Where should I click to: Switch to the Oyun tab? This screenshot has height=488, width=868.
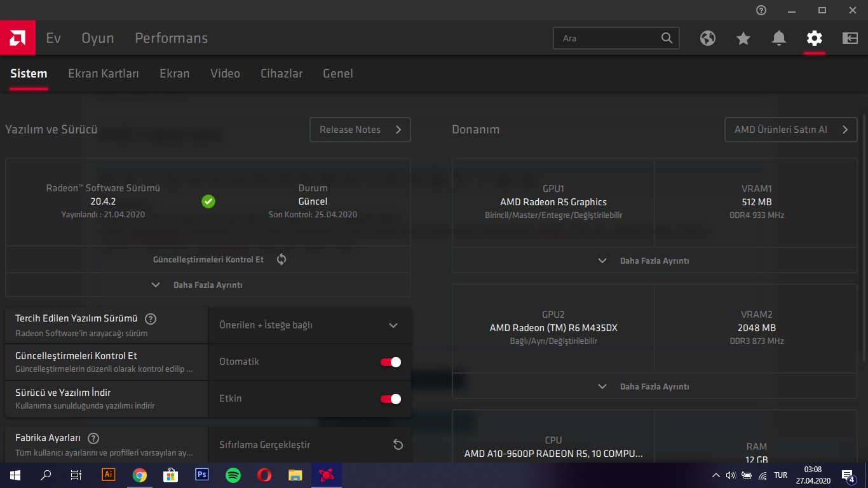[98, 38]
